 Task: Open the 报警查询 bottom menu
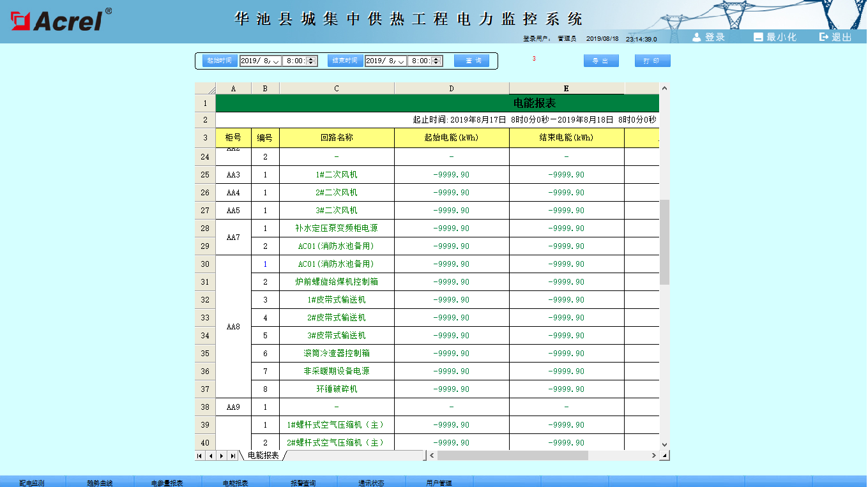303,483
